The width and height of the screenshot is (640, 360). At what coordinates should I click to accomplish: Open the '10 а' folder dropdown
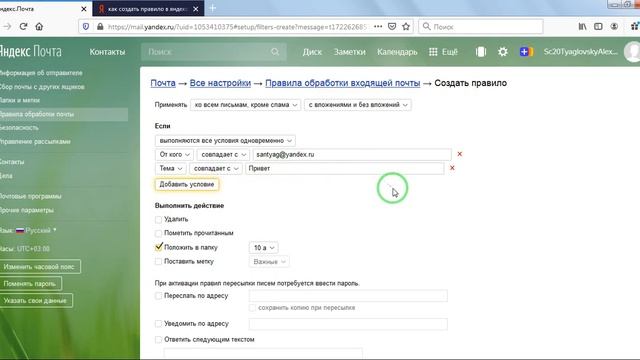[x=263, y=248]
